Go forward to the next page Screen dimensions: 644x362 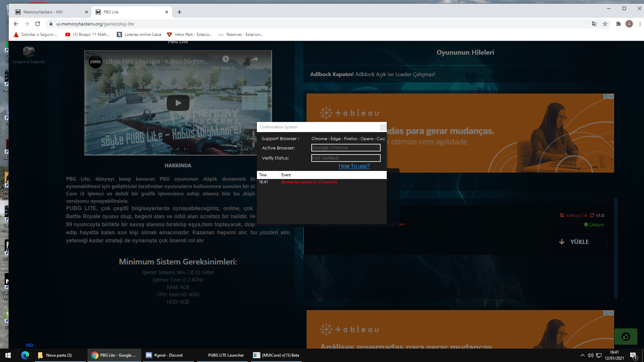pos(27,24)
